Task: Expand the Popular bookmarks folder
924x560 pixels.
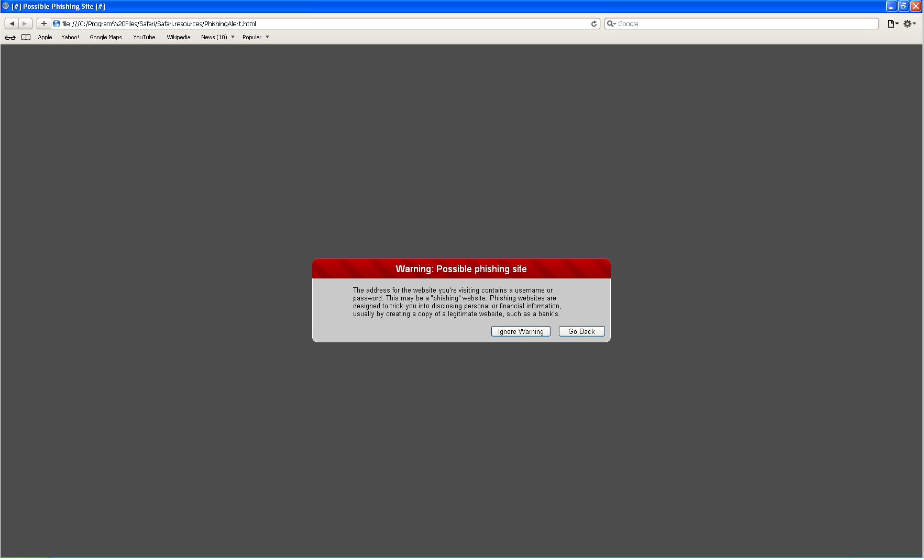Action: [x=255, y=37]
